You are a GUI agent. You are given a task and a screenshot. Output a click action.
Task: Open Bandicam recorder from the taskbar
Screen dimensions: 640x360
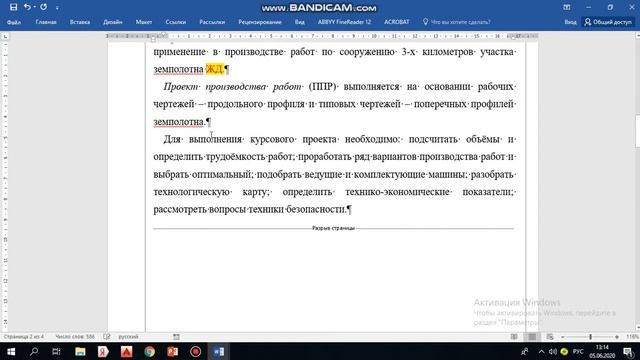point(196,351)
